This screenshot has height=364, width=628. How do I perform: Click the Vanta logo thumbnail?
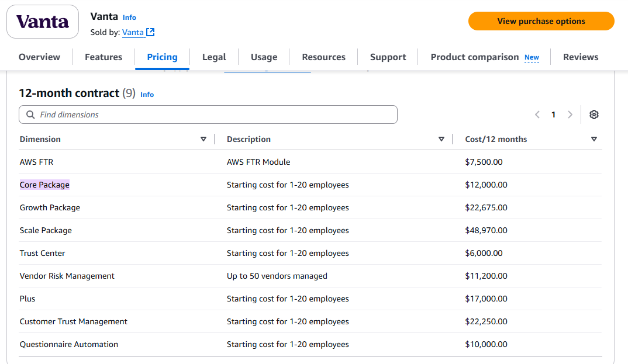(x=43, y=22)
